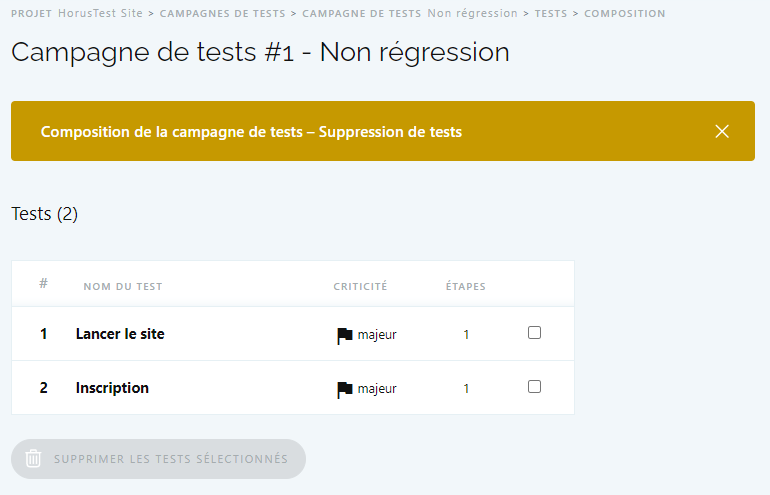Click the flag icon for Inscription
Viewport: 770px width, 495px height.
344,389
